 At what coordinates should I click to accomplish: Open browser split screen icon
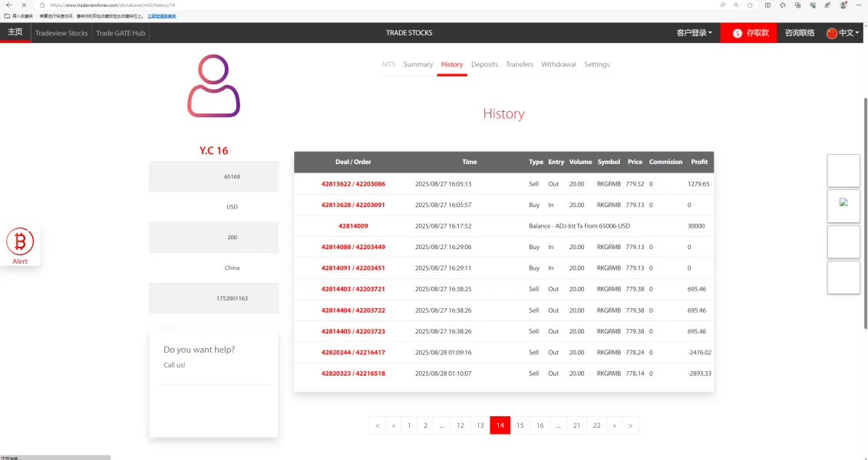[767, 5]
